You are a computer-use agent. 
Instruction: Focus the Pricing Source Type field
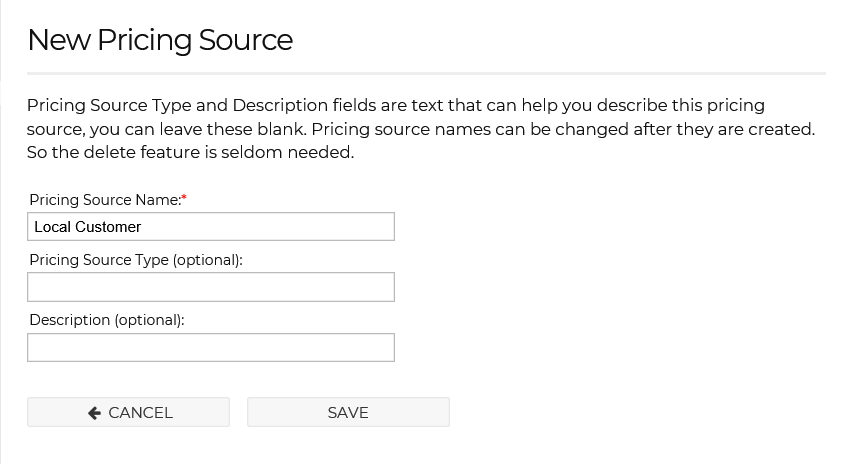point(211,287)
